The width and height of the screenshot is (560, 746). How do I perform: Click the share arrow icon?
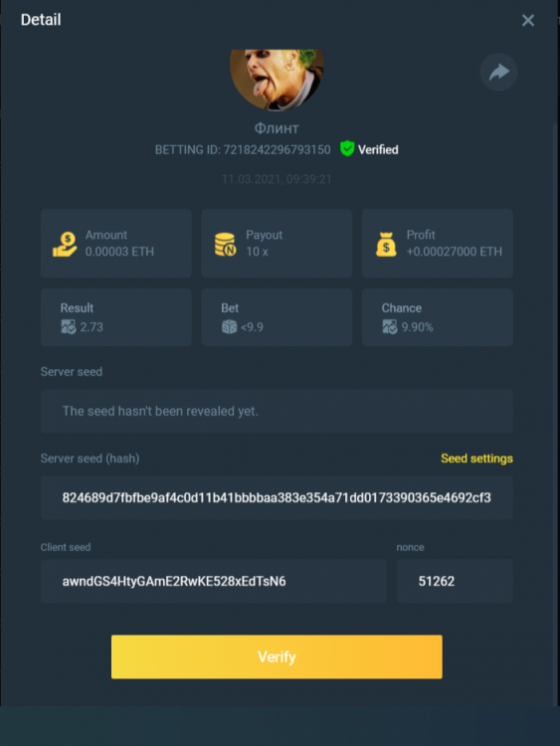click(498, 73)
